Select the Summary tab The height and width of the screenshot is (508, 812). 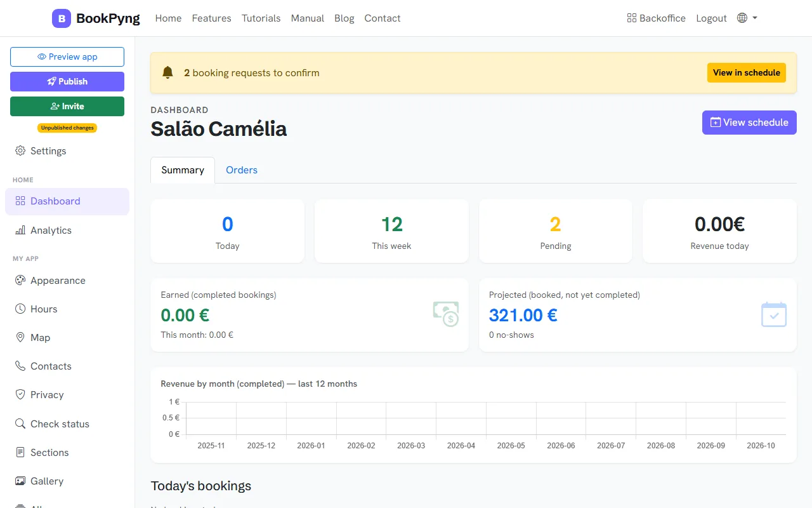tap(183, 170)
